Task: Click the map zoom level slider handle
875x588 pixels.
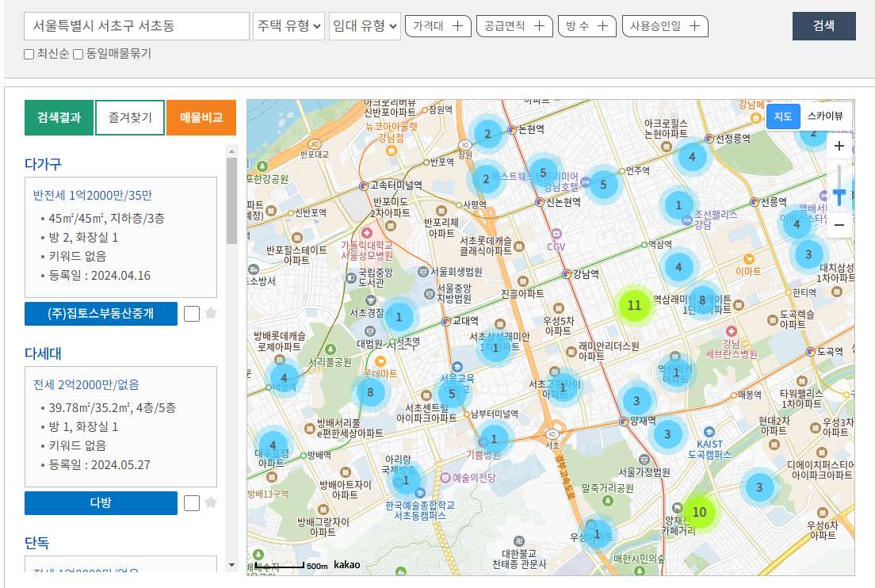Action: click(x=839, y=197)
